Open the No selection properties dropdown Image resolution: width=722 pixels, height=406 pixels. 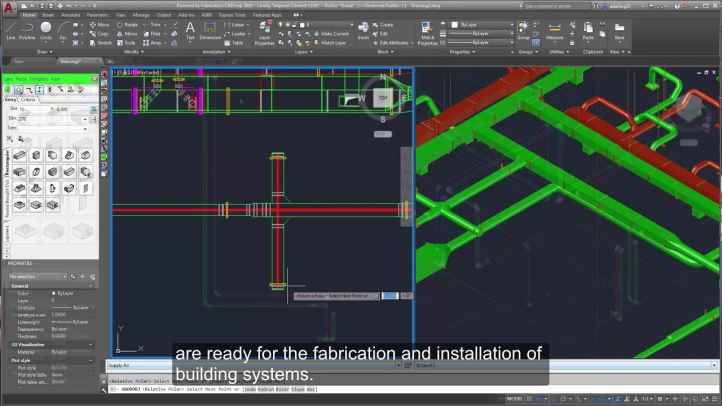[x=36, y=276]
